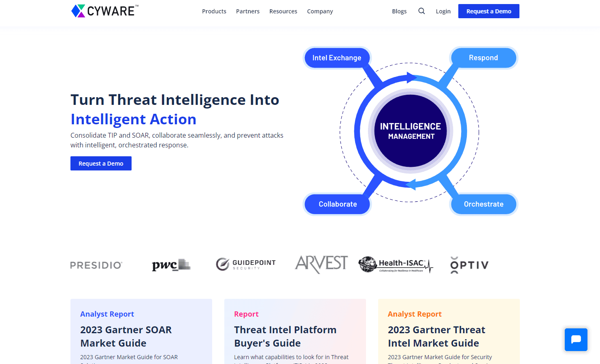The height and width of the screenshot is (364, 600).
Task: Click the Arvest logo
Action: 321,264
